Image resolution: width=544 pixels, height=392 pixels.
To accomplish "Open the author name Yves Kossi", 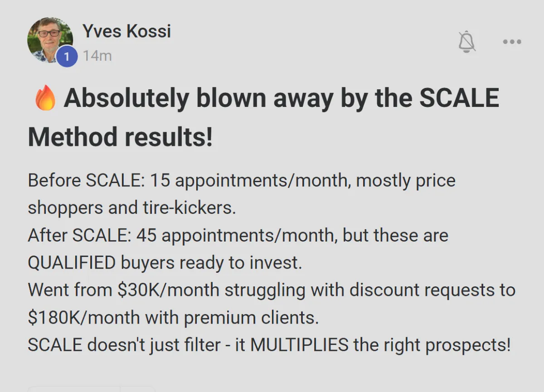I will 126,31.
